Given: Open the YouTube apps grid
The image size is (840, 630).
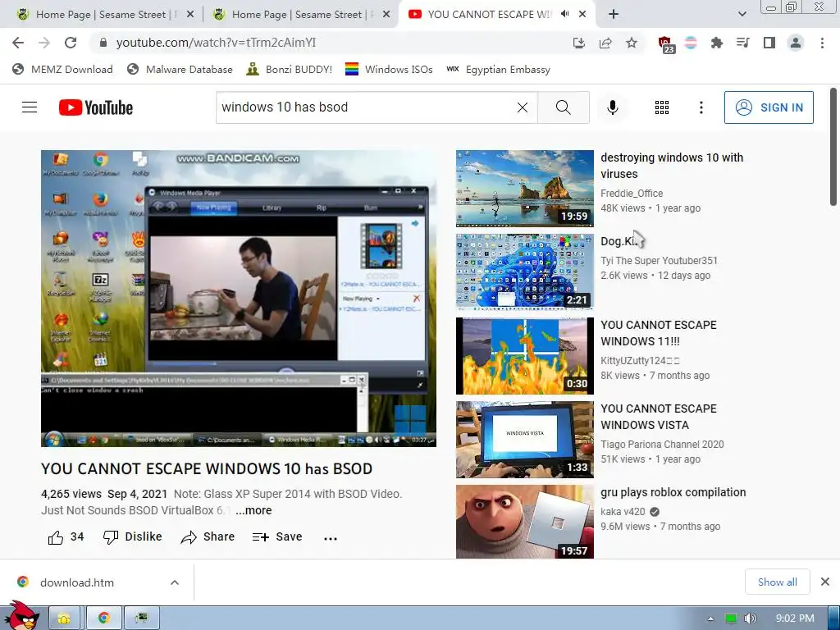Looking at the screenshot, I should click(662, 107).
